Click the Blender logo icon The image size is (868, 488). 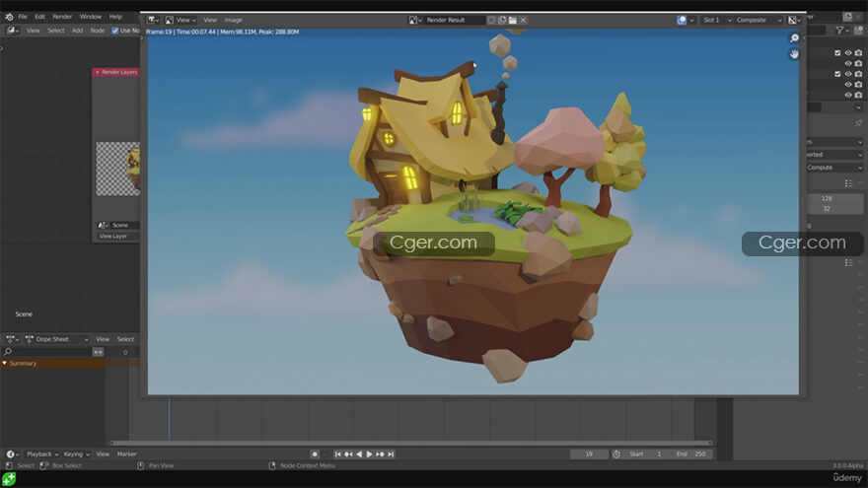(x=9, y=17)
